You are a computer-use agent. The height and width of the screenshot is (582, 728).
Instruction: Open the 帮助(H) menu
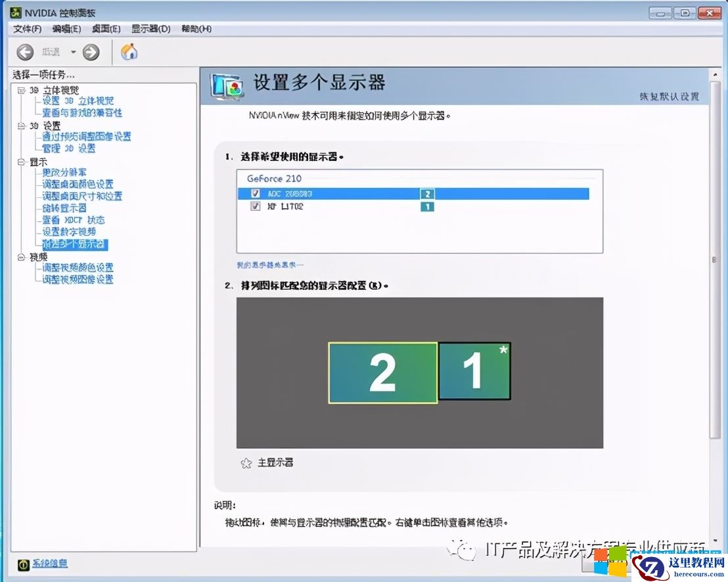point(196,29)
